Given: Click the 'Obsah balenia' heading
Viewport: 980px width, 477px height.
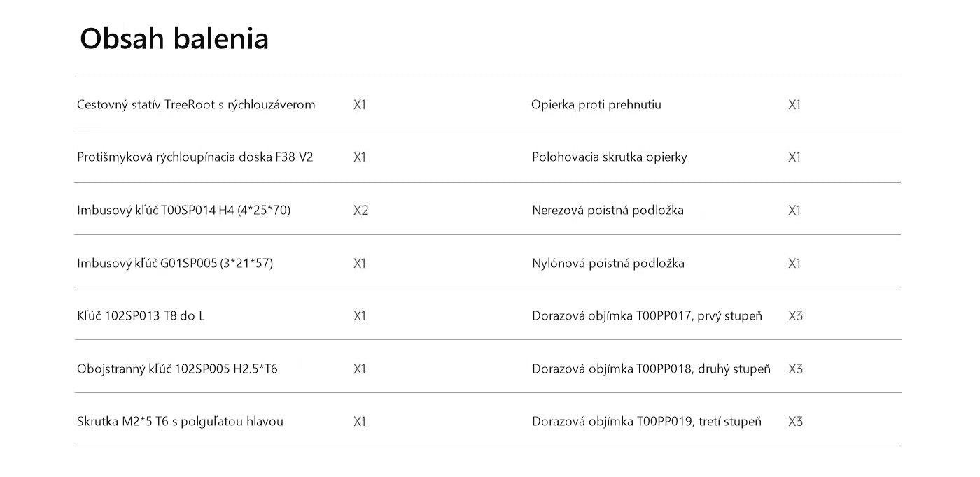Looking at the screenshot, I should click(174, 38).
